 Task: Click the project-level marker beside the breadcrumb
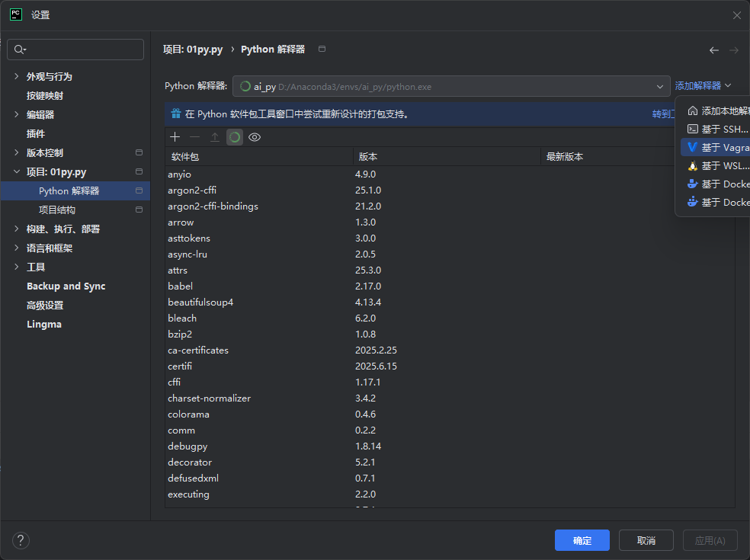tap(322, 49)
